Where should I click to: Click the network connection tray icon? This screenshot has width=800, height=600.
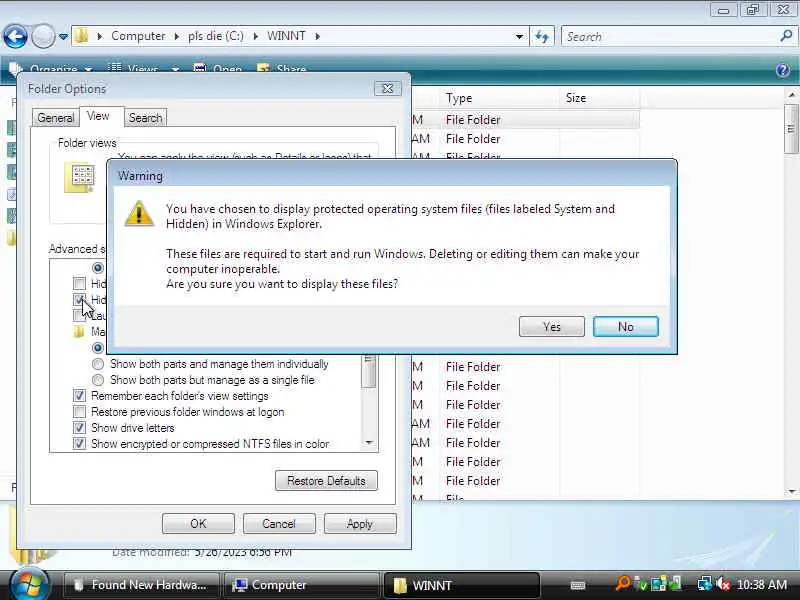point(705,584)
